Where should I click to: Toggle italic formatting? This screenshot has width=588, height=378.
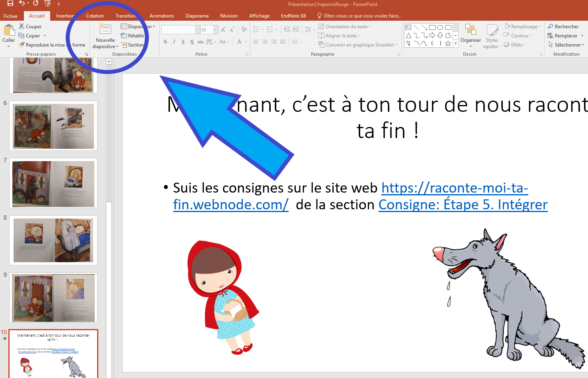[174, 42]
